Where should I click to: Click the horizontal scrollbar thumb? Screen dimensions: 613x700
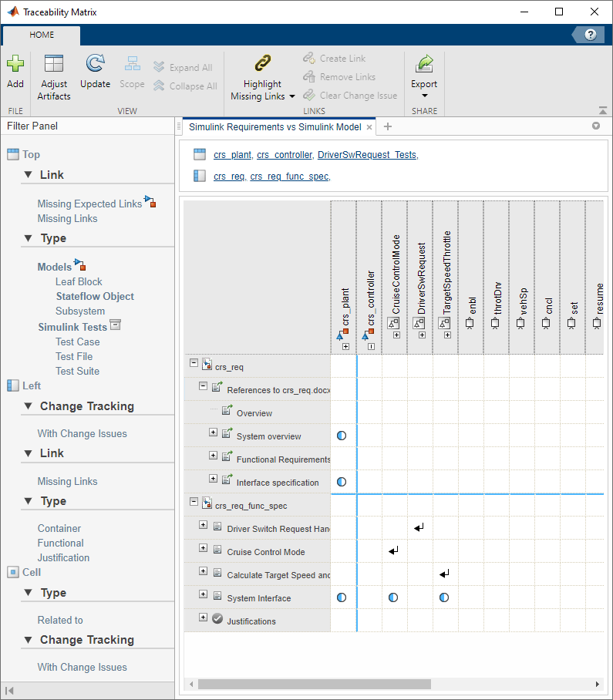[315, 684]
